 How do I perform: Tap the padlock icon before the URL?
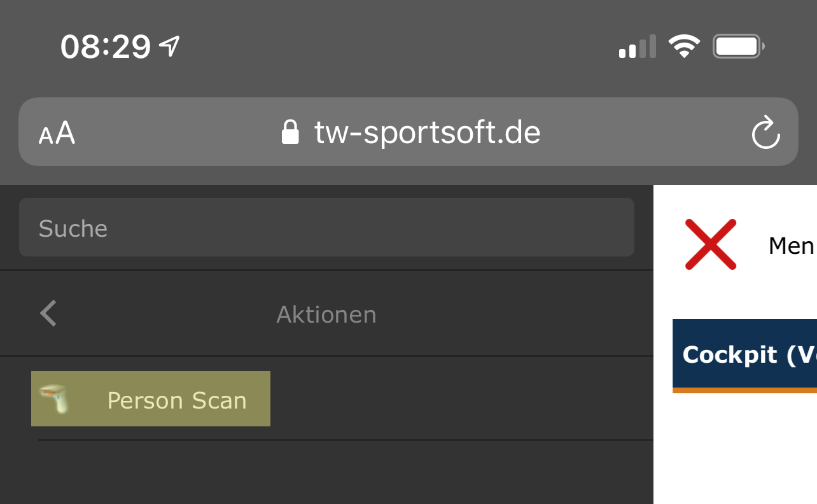[x=290, y=132]
